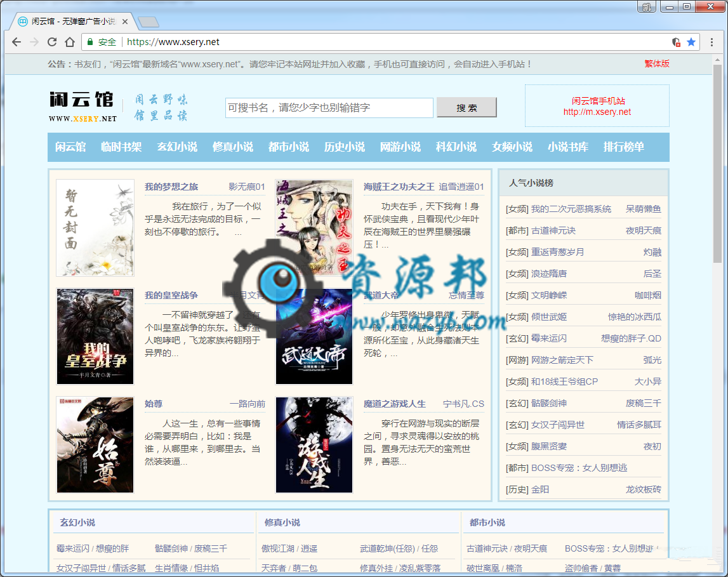Open 我的二次元恶搞系统 in popularity list
The image size is (728, 577).
[571, 209]
